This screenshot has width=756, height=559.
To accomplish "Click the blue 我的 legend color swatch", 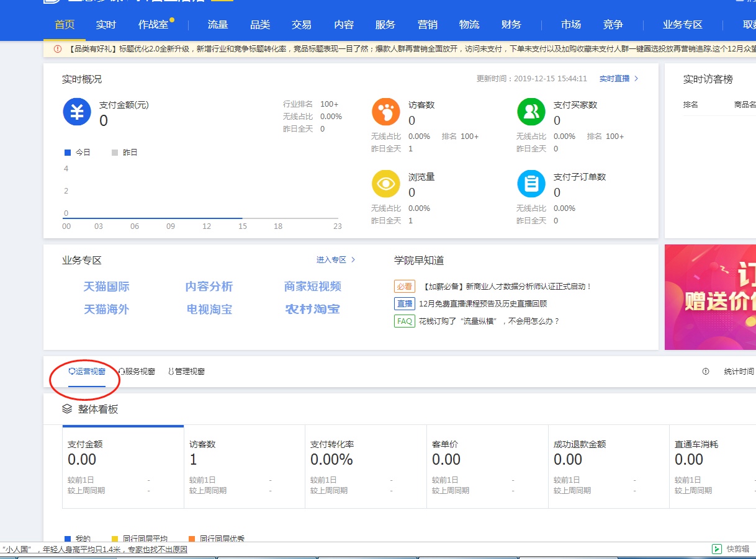I will [x=66, y=538].
